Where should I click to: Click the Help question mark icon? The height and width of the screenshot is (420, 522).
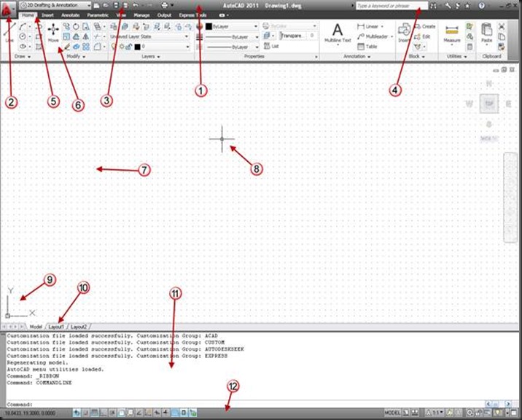coord(481,5)
